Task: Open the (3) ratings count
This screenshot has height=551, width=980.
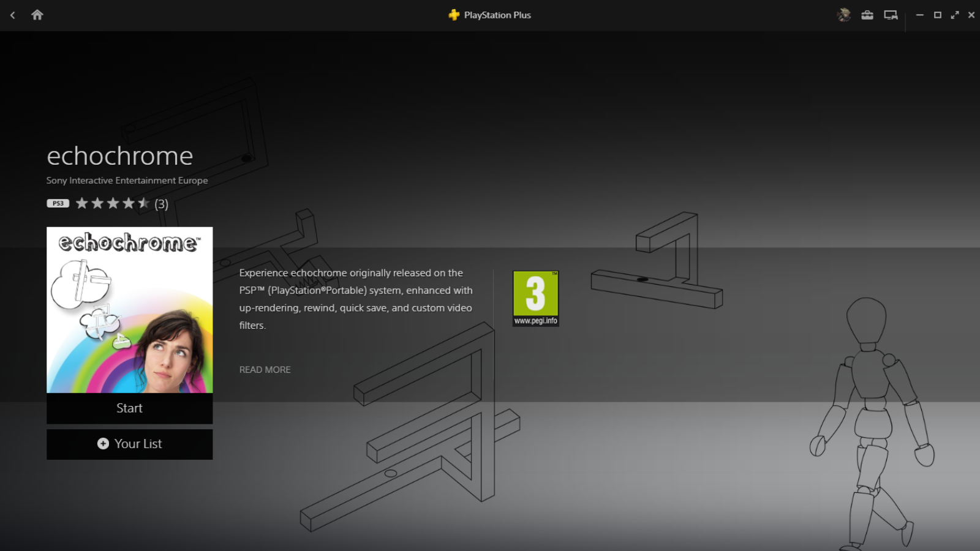Action: [x=161, y=204]
